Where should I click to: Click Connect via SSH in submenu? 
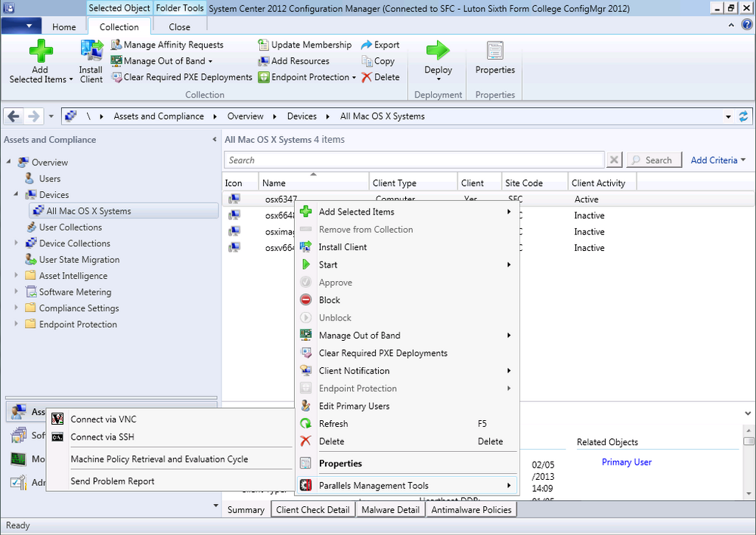[102, 438]
